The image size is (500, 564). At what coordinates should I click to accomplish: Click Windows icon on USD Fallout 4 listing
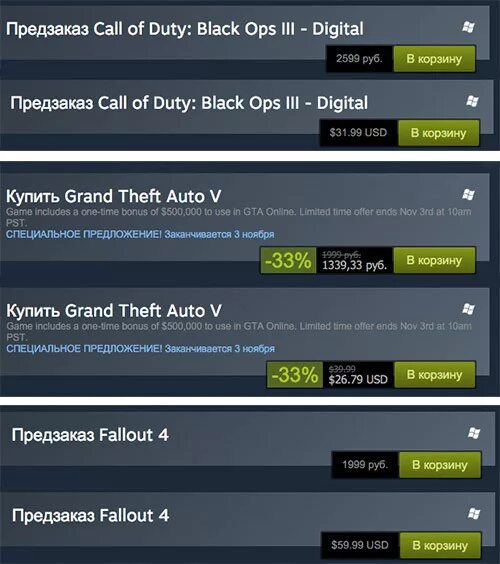point(474,513)
